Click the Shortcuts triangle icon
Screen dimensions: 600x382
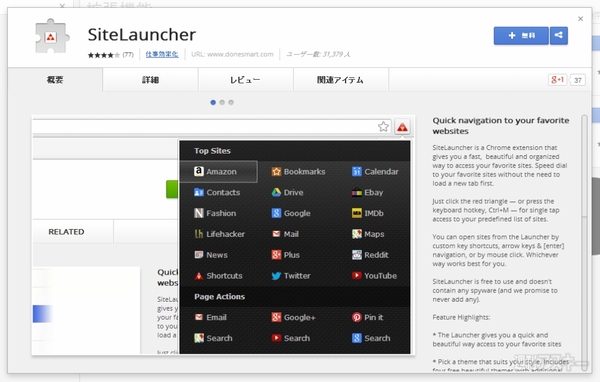click(x=199, y=275)
